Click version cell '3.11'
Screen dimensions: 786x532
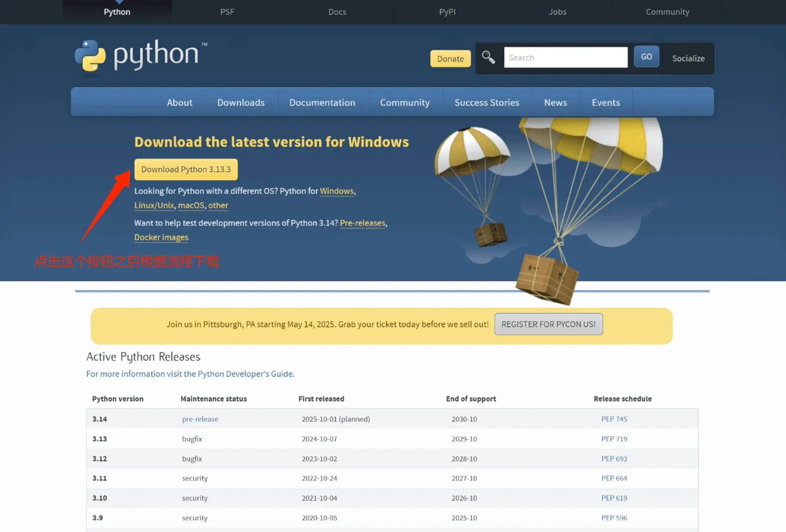(99, 478)
